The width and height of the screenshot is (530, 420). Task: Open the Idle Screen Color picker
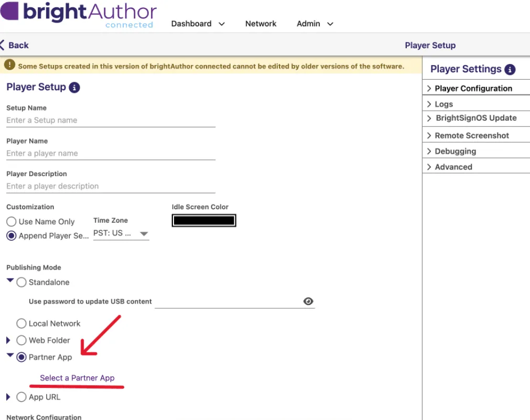click(204, 220)
